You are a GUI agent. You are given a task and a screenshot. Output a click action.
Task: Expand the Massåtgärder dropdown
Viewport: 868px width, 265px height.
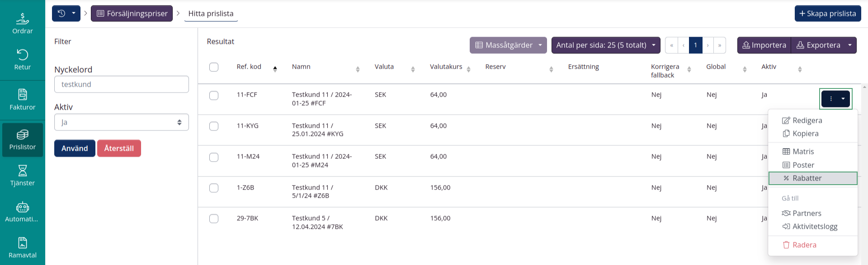click(508, 45)
